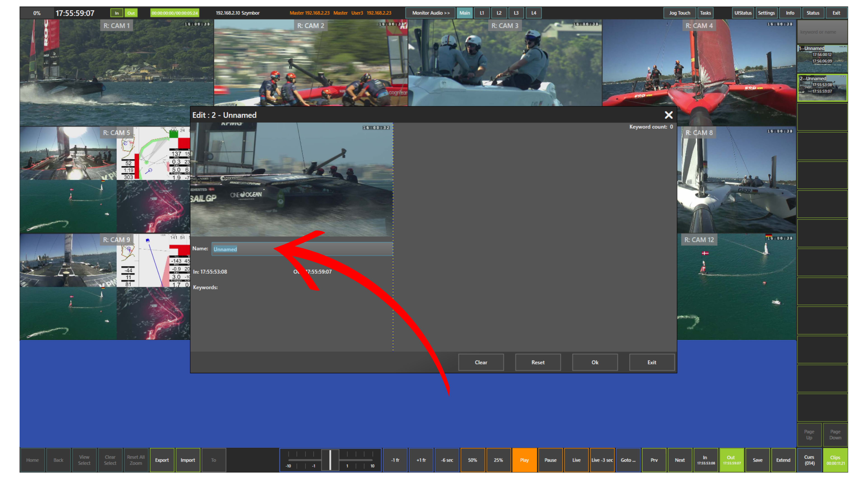The width and height of the screenshot is (868, 488).
Task: Go to the Next clip
Action: pos(680,460)
